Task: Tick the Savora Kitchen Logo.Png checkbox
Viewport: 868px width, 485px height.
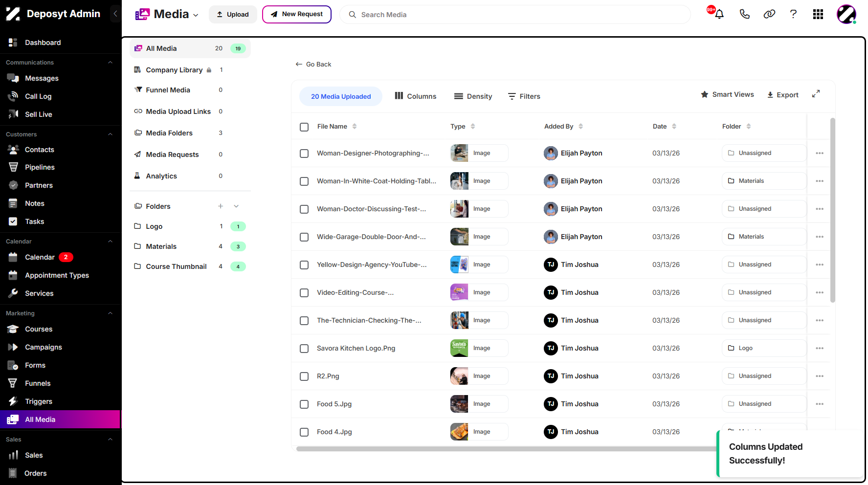Action: point(304,349)
